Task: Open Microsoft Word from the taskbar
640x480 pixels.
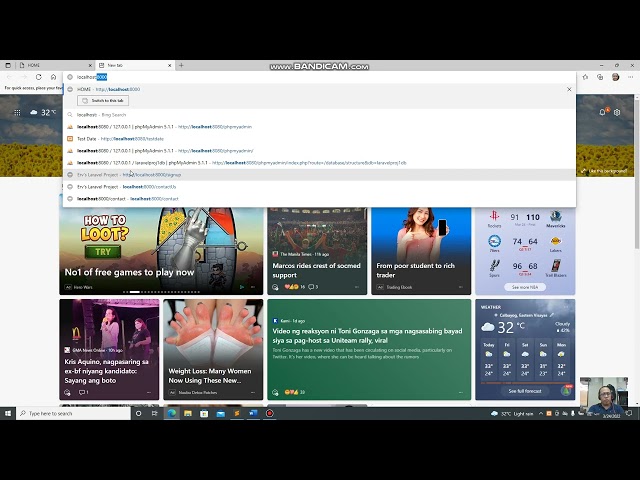Action: click(253, 413)
